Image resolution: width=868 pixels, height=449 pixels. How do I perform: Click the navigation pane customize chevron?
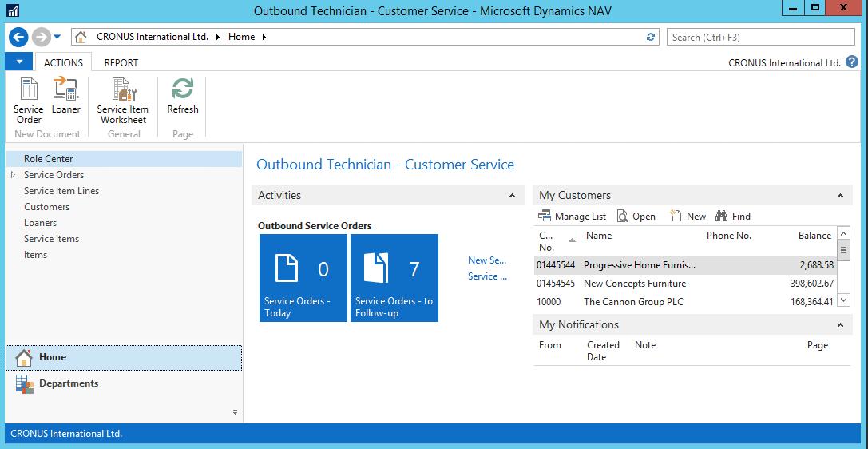235,412
